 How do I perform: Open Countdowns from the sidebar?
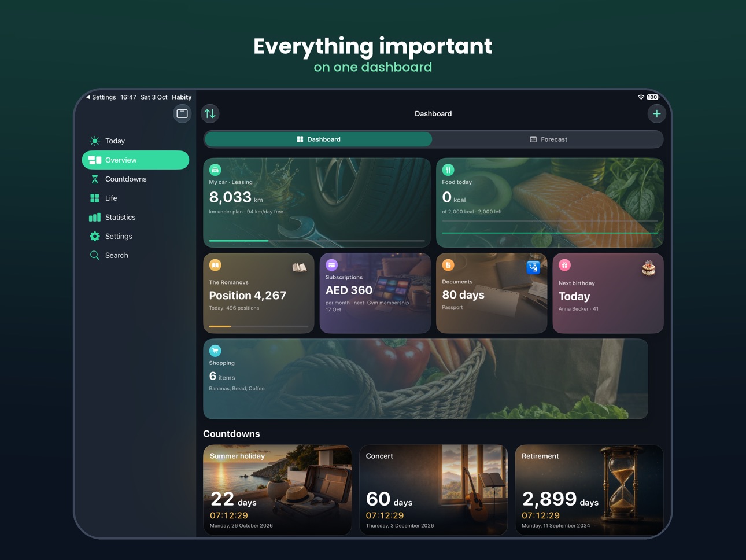click(x=135, y=179)
